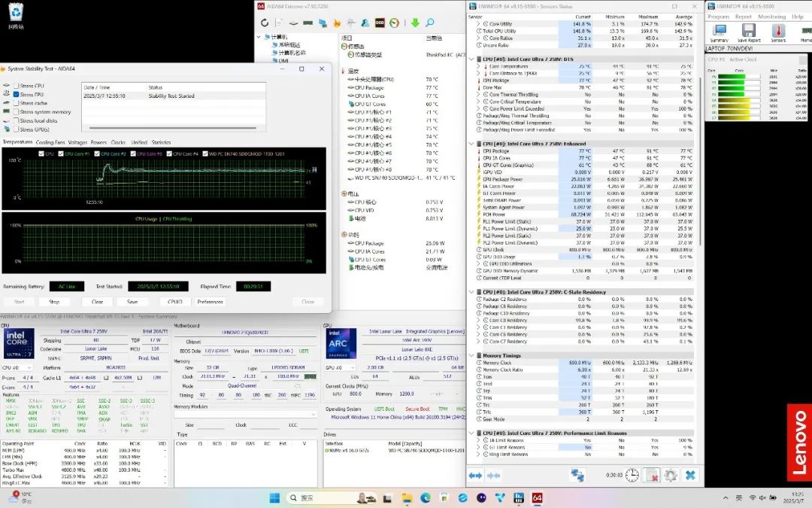Screen dimensions: 812x508
Task: Click the network computers icon in AIDA64 toolbar
Action: 322,23
